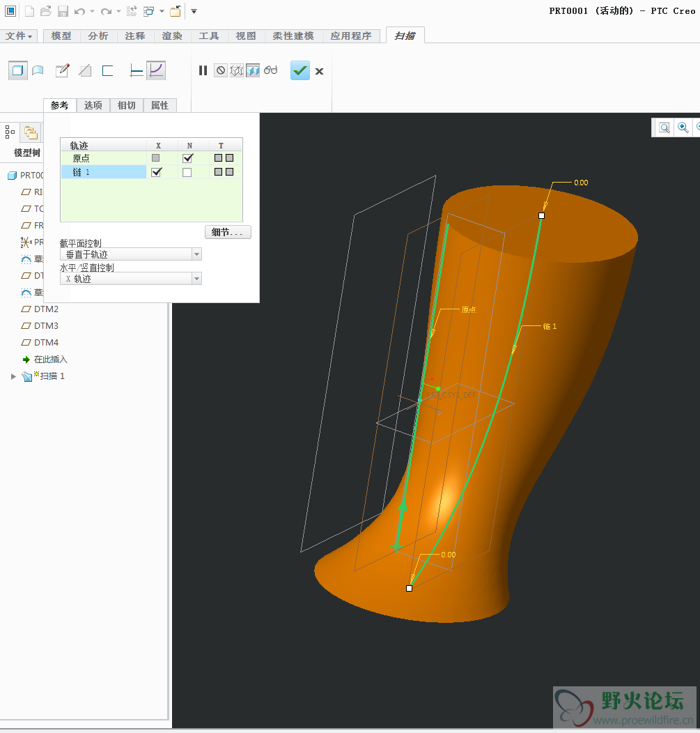Click the refit zoom icon in viewport

664,128
